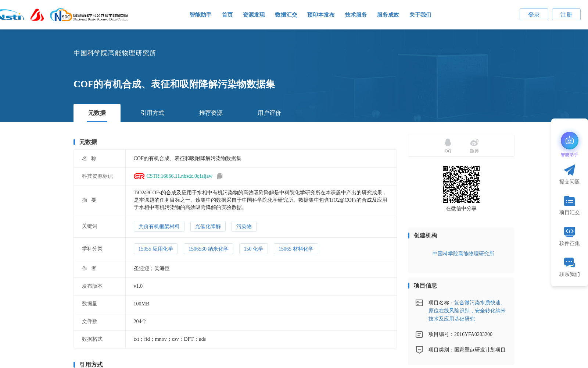Click the project name (项目名称) card icon

pos(419,303)
